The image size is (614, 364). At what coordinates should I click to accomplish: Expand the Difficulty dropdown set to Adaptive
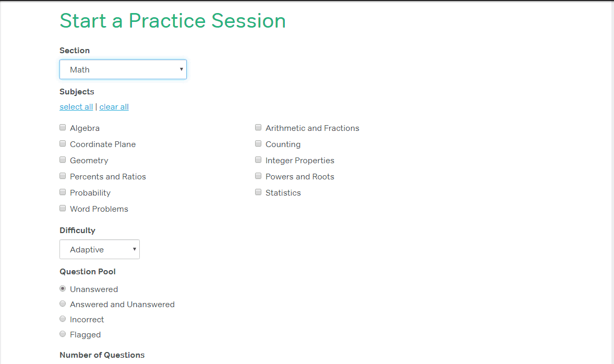[x=100, y=249]
